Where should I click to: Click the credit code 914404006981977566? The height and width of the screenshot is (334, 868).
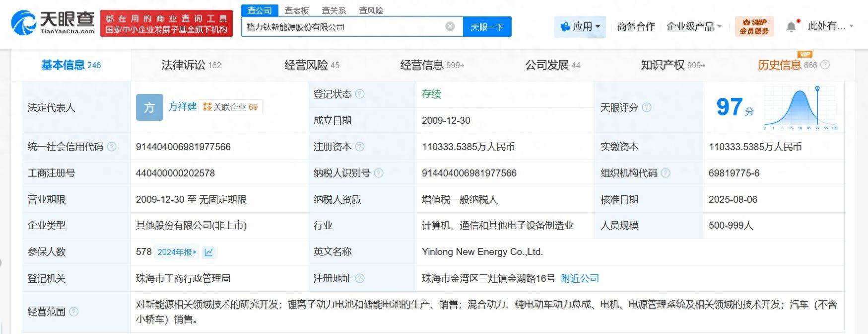click(183, 147)
